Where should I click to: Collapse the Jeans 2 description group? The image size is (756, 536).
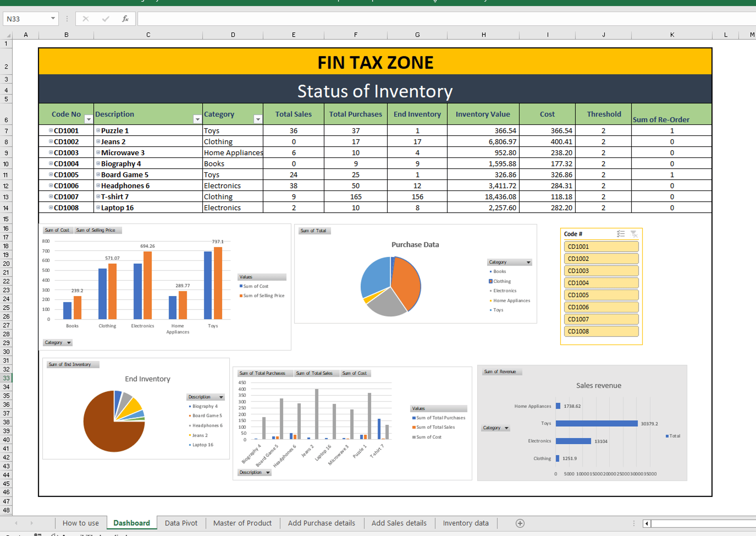(98, 141)
